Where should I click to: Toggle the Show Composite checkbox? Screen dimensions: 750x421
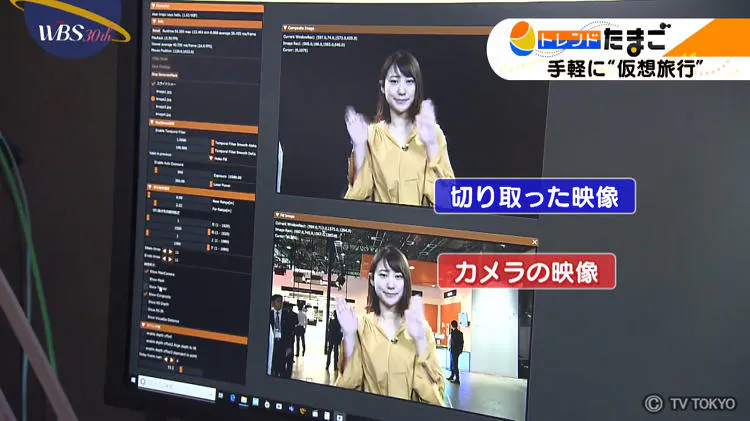[146, 295]
